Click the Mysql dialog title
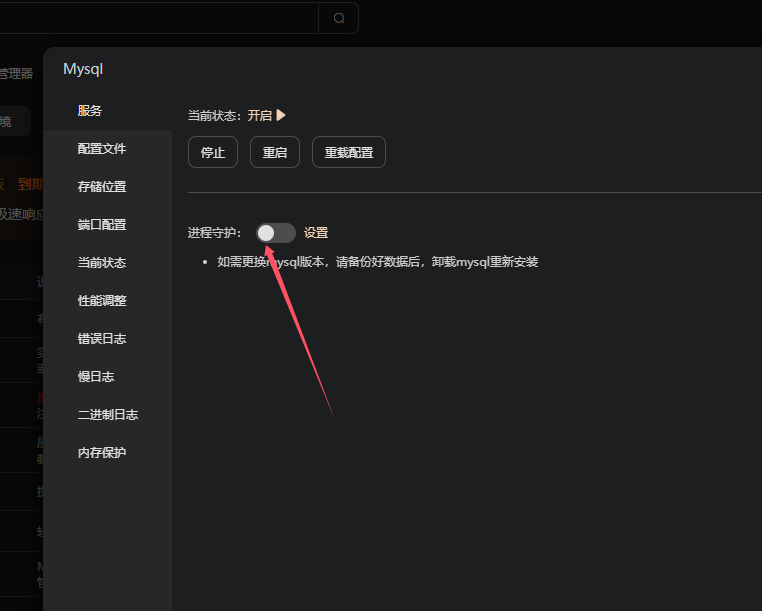The height and width of the screenshot is (611, 762). 83,69
